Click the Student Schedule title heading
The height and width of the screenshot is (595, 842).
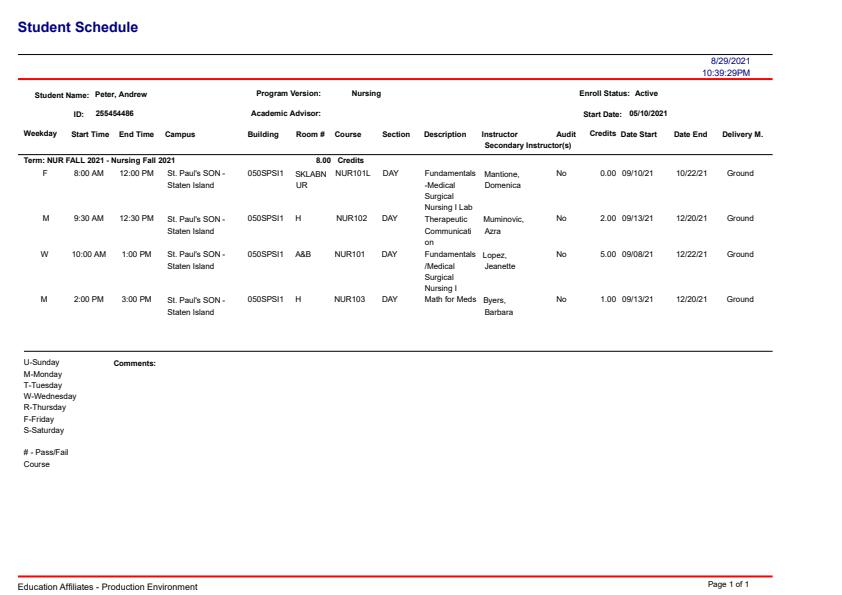pos(78,27)
